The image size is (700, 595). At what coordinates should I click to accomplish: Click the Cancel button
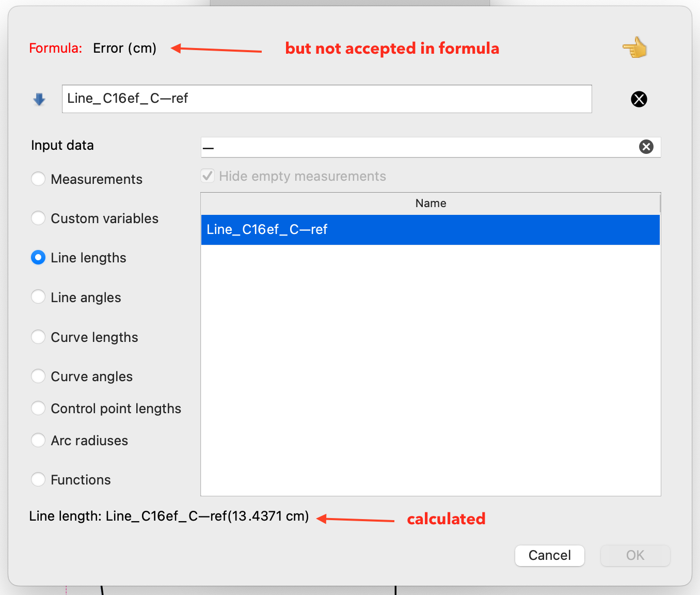pos(549,555)
